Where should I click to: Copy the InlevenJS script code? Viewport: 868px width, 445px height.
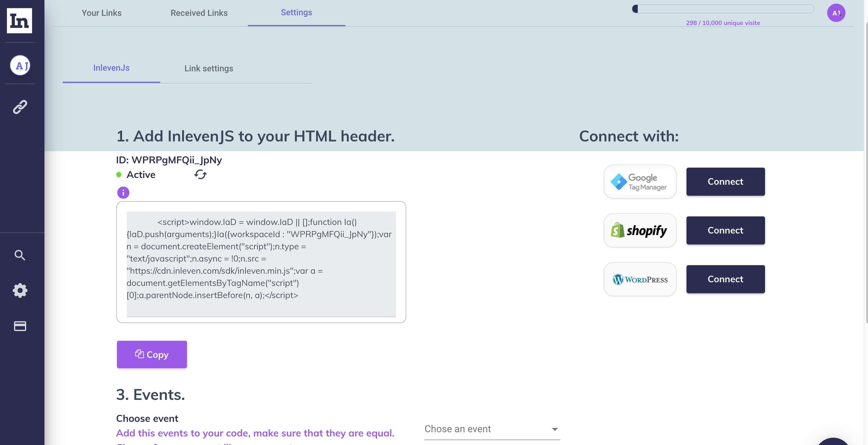[152, 354]
